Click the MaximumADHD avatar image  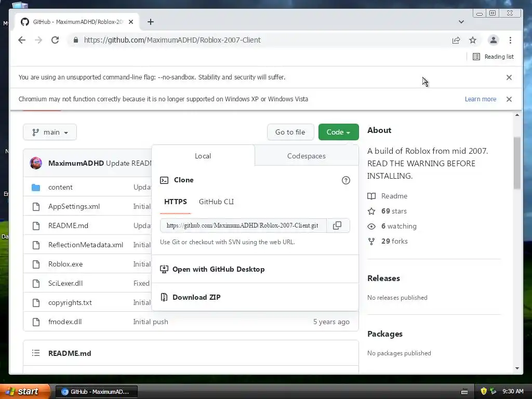pos(36,163)
